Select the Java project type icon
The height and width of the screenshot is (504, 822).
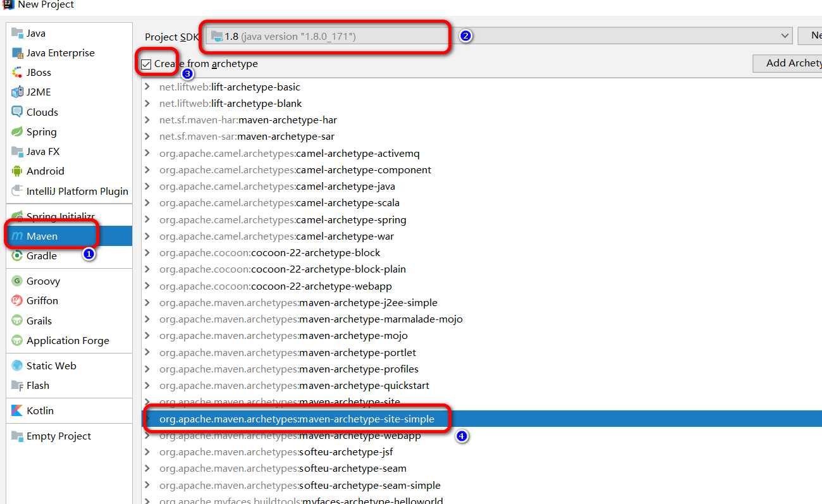tap(16, 33)
